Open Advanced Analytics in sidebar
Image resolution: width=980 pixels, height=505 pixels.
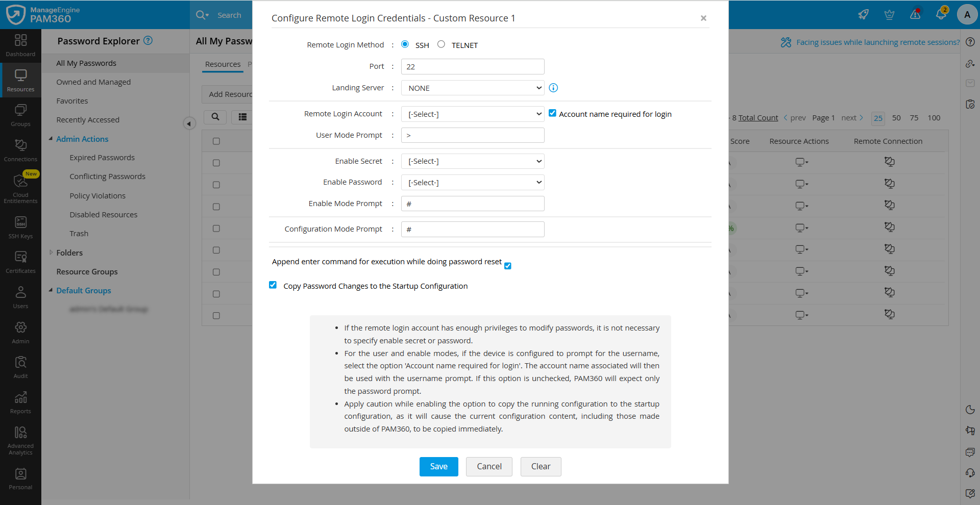(x=20, y=440)
